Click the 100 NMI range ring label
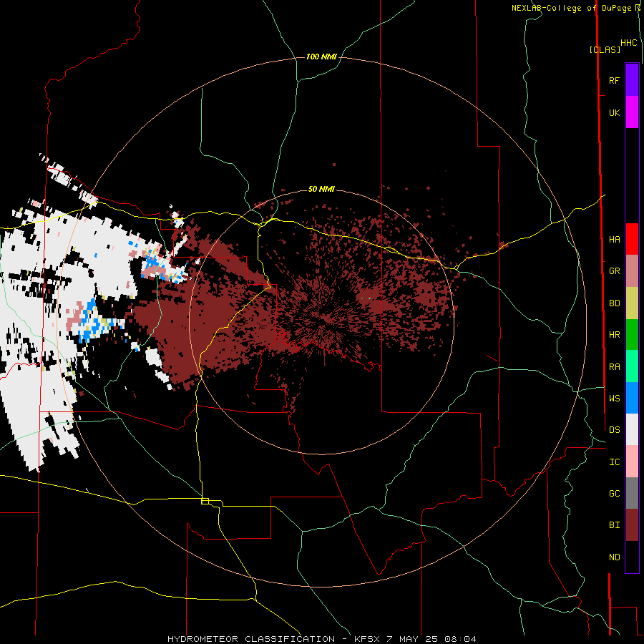This screenshot has width=644, height=644. (x=321, y=57)
